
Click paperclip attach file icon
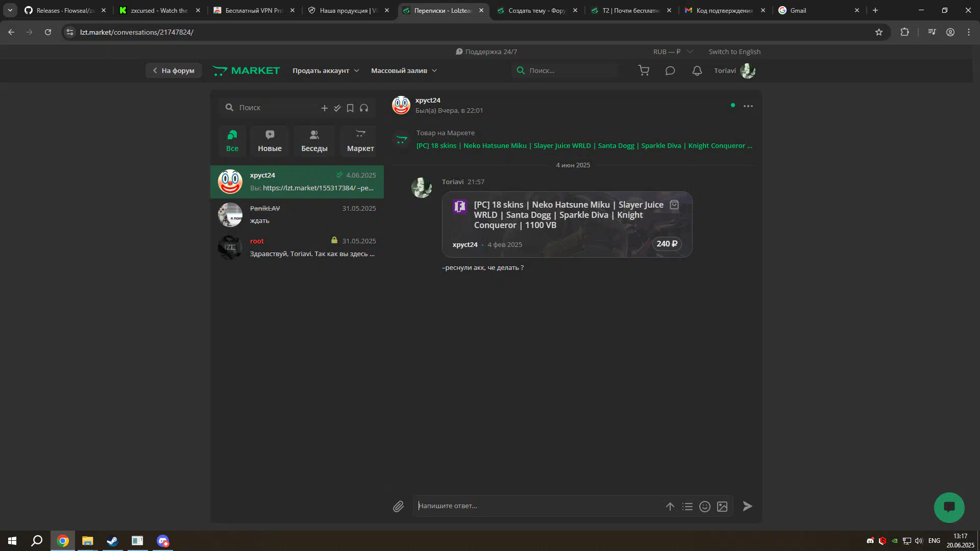pos(398,506)
